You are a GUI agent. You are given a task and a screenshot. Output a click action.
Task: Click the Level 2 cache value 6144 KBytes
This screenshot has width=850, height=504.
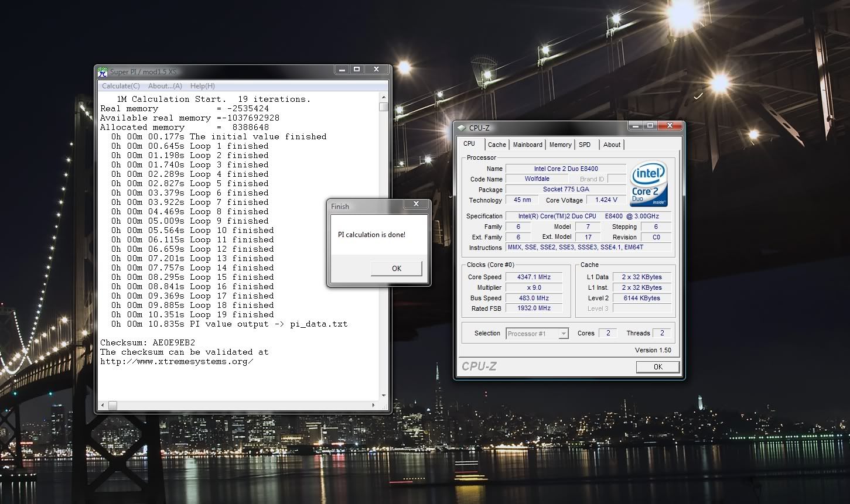click(x=641, y=298)
